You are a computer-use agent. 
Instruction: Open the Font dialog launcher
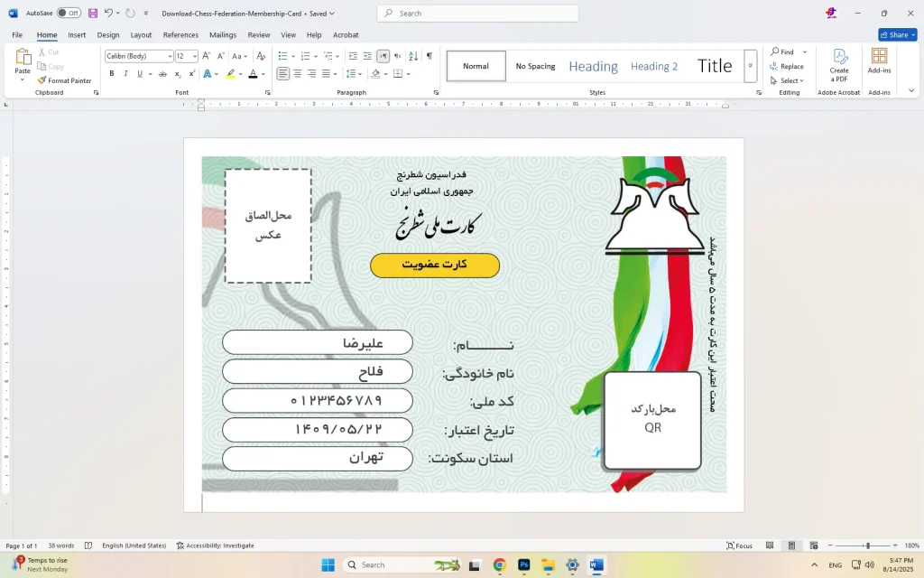coord(267,93)
